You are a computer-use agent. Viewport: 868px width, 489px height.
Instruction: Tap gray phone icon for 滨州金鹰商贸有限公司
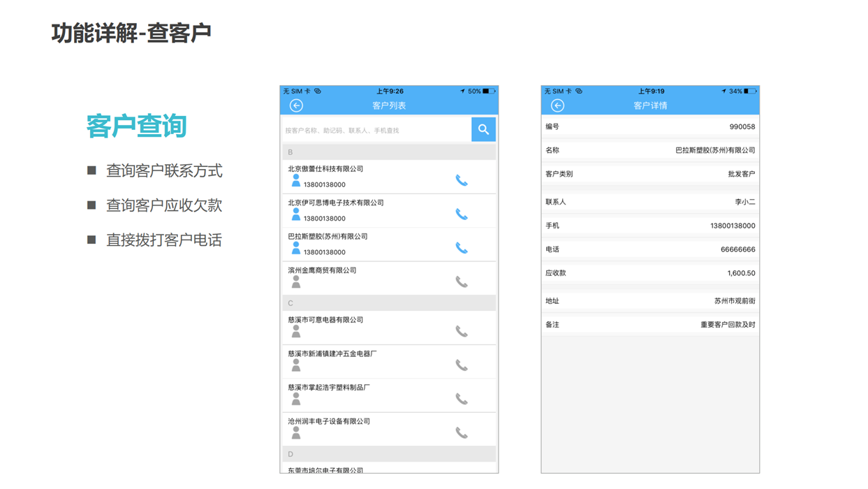[x=461, y=282]
